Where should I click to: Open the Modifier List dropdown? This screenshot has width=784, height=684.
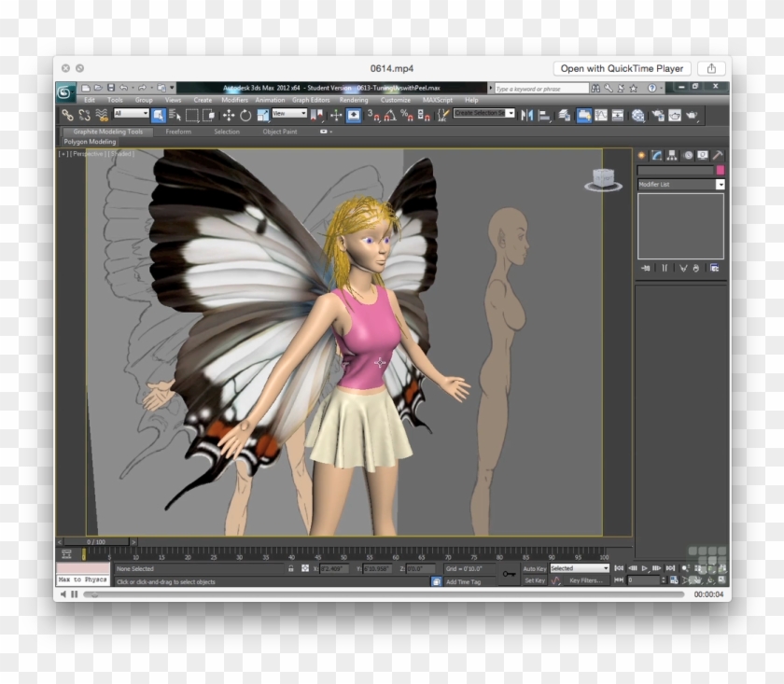[720, 184]
